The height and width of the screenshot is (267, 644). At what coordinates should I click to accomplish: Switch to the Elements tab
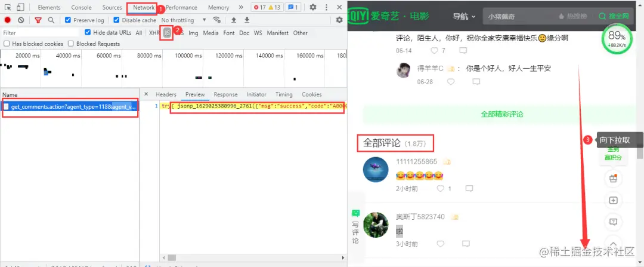tap(49, 7)
